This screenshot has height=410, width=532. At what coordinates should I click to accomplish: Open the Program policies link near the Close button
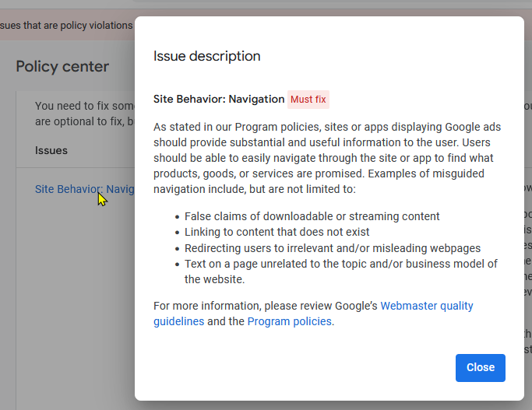tap(290, 321)
